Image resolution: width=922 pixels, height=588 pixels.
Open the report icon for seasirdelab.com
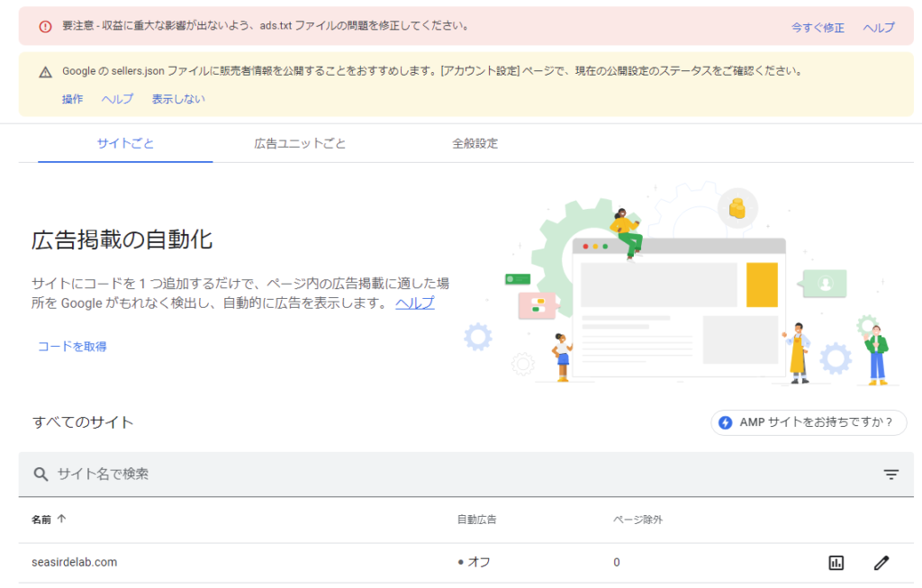point(836,563)
